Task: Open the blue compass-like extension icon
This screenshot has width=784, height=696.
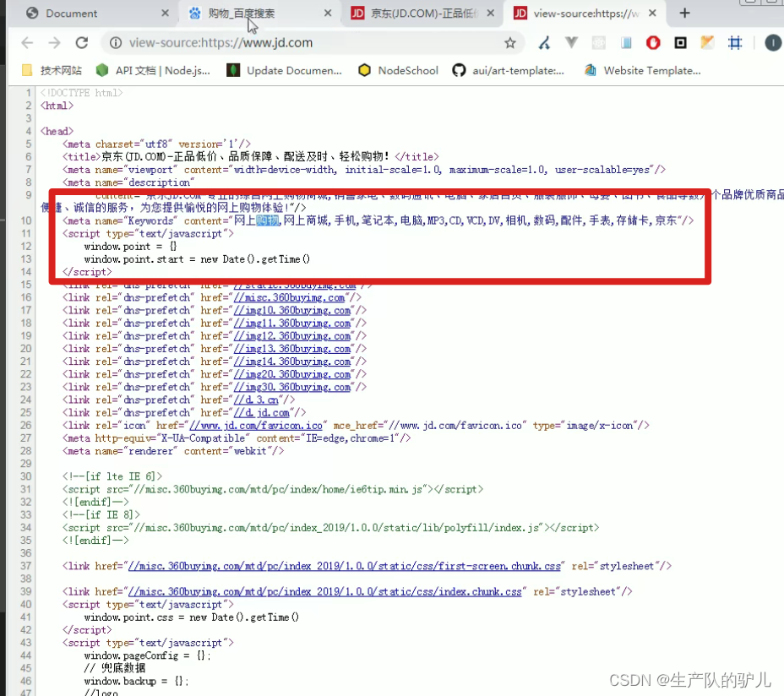Action: click(544, 43)
